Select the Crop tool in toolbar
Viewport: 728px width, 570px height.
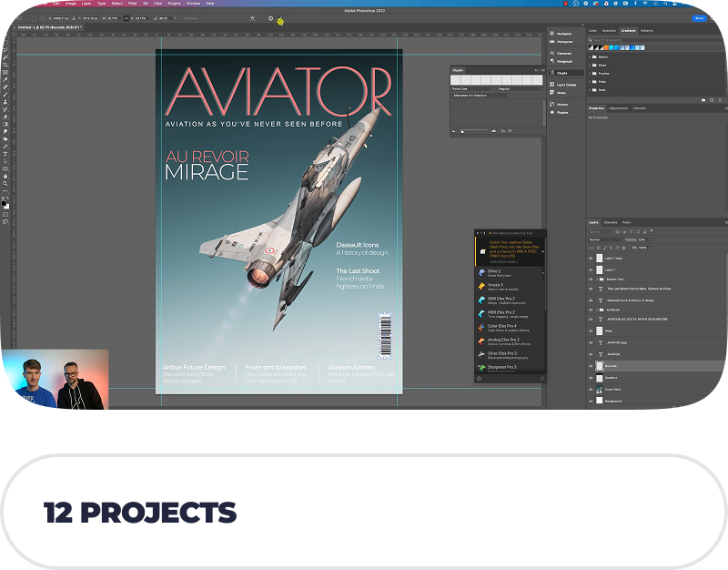(5, 65)
